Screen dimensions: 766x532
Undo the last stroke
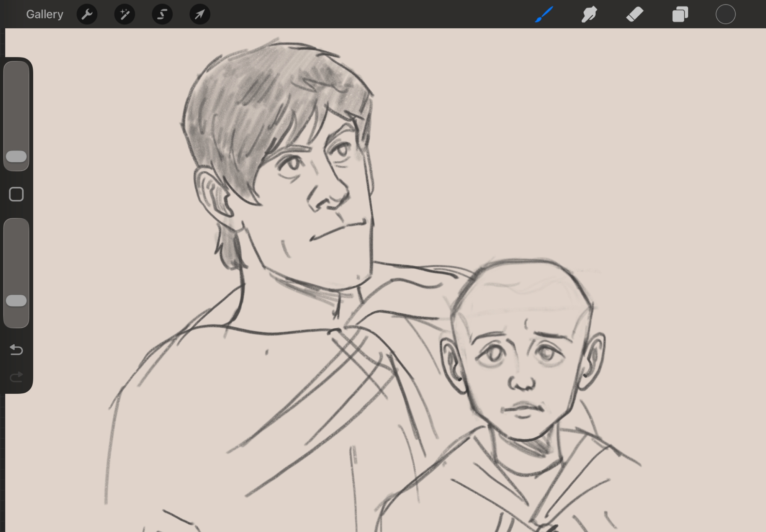[x=16, y=349]
